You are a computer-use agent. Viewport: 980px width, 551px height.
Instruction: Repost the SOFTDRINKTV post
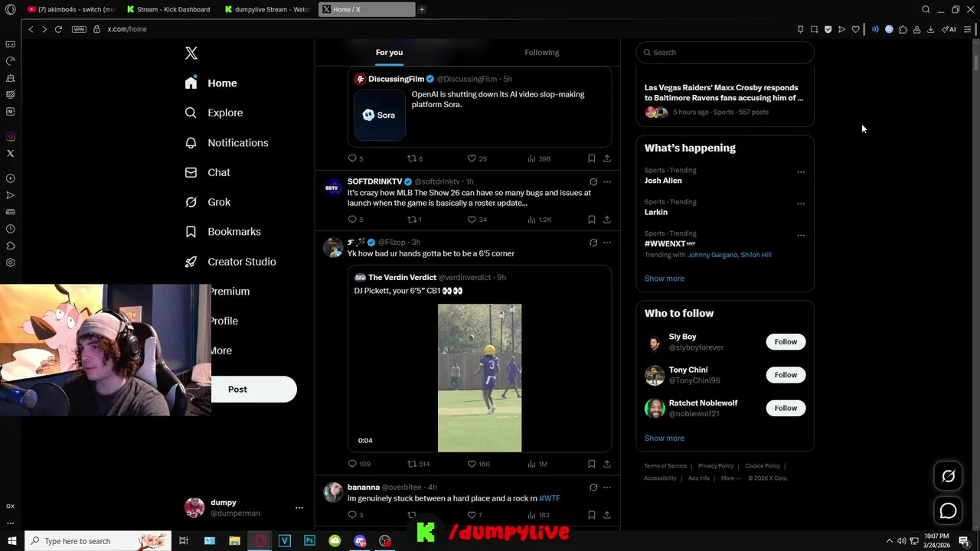(414, 220)
